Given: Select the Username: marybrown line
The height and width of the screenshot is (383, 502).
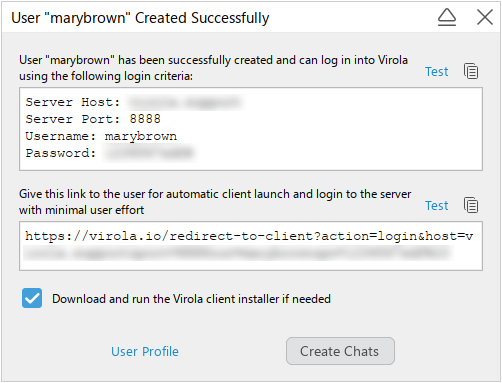Looking at the screenshot, I should [101, 136].
